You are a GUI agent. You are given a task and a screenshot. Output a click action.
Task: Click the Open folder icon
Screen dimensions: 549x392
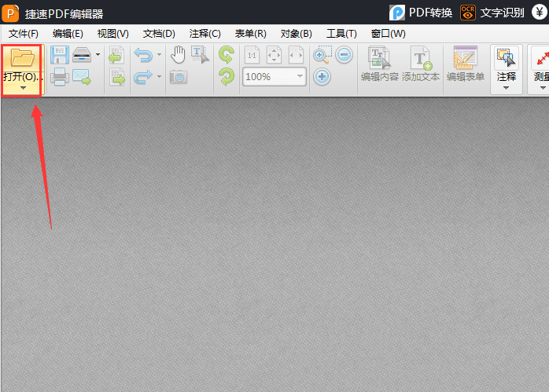point(22,57)
